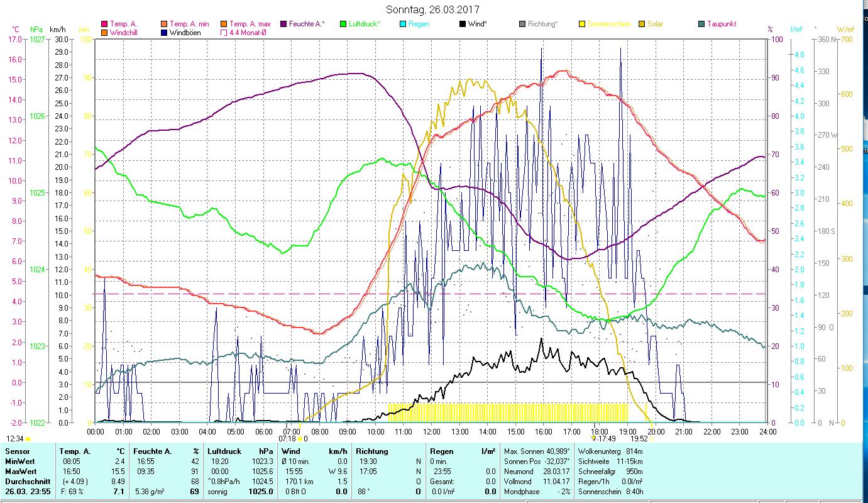The width and height of the screenshot is (868, 503).
Task: Click the Temp. A. max legend label
Action: 250,25
